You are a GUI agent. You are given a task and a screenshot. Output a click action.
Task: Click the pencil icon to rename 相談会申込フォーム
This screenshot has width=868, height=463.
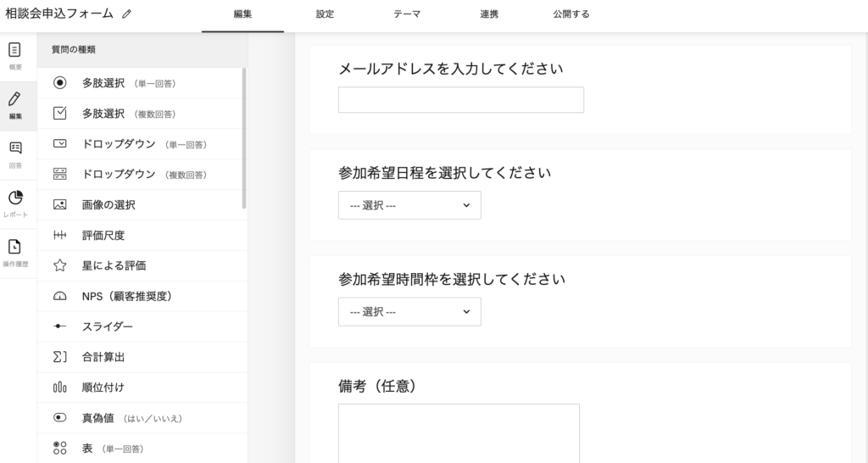[x=127, y=14]
